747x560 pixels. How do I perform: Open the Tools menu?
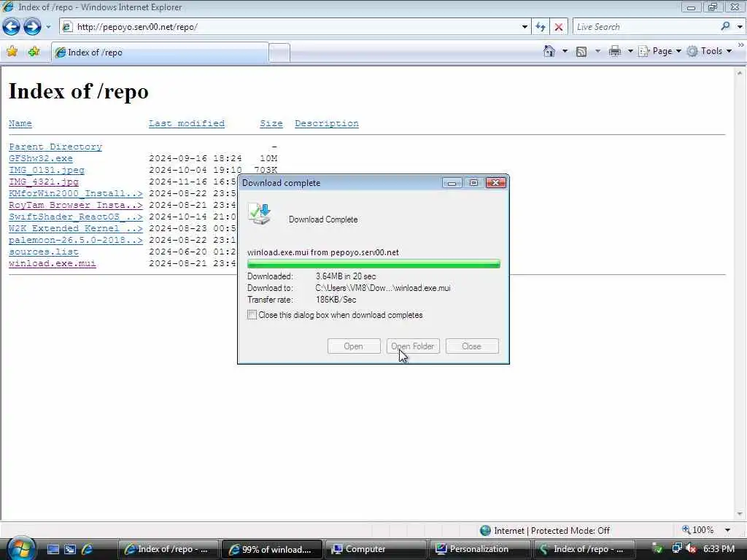(x=709, y=51)
